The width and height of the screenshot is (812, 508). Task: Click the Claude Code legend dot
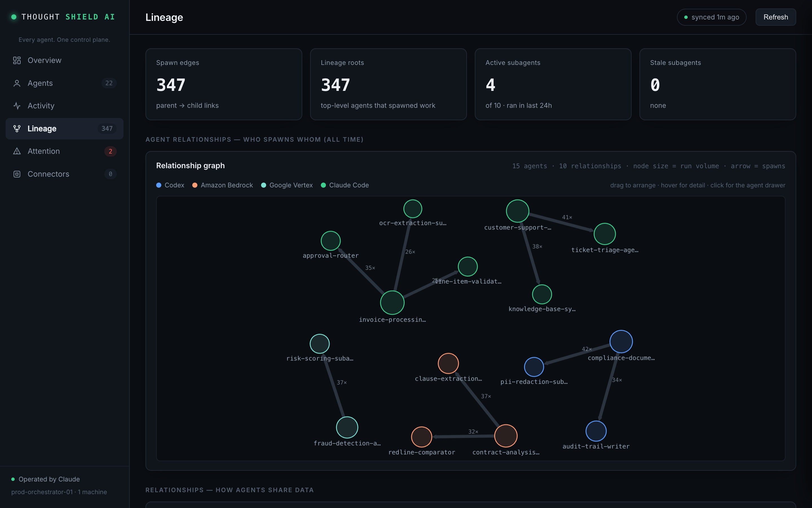(x=323, y=185)
